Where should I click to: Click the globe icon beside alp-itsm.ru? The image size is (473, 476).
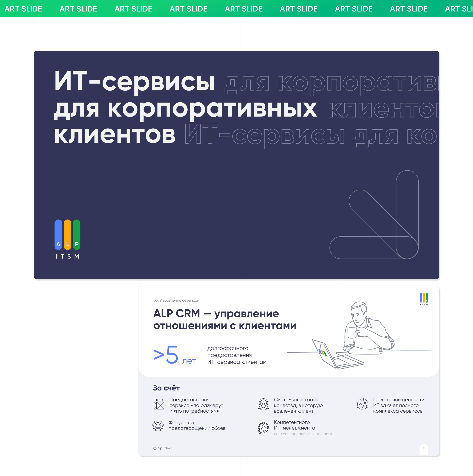pyautogui.click(x=155, y=448)
